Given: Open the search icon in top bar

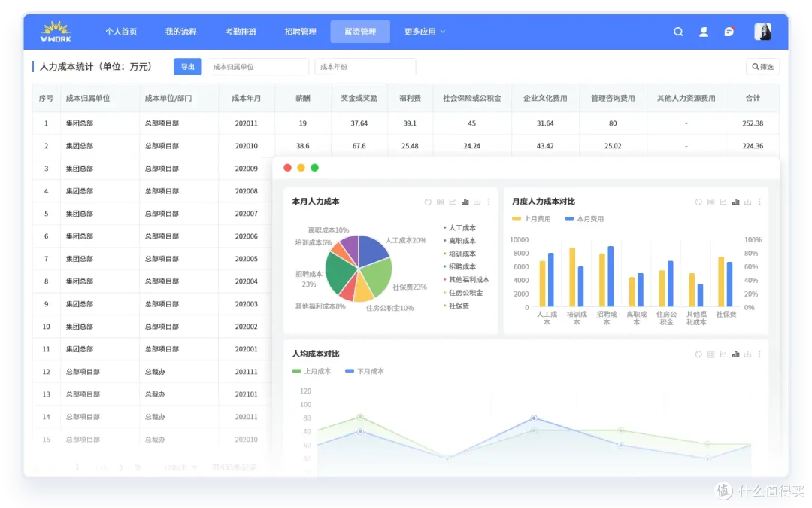Looking at the screenshot, I should 678,32.
